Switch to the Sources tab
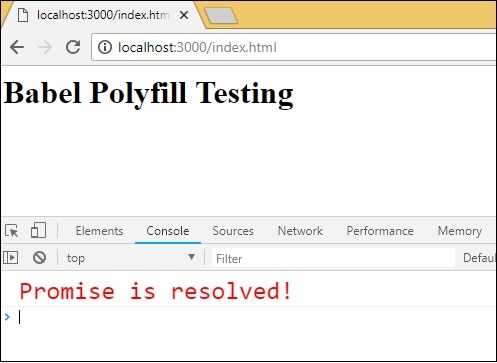Image resolution: width=497 pixels, height=363 pixels. tap(233, 231)
